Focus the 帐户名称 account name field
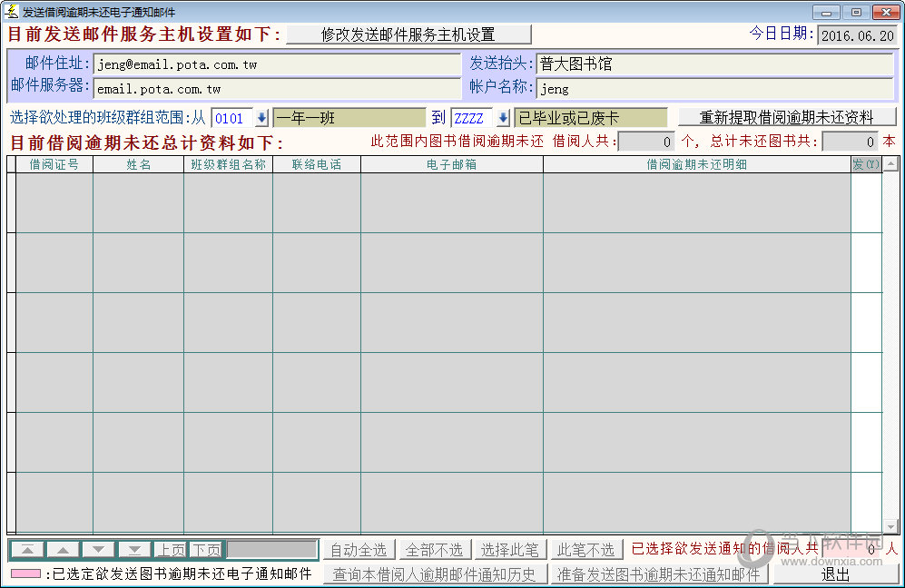This screenshot has height=588, width=905. tap(714, 88)
